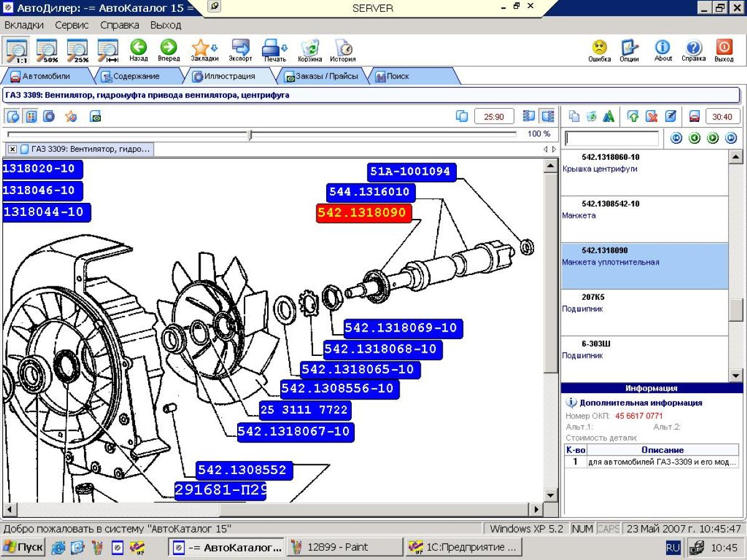Exit via the red Выход icon

tap(724, 50)
